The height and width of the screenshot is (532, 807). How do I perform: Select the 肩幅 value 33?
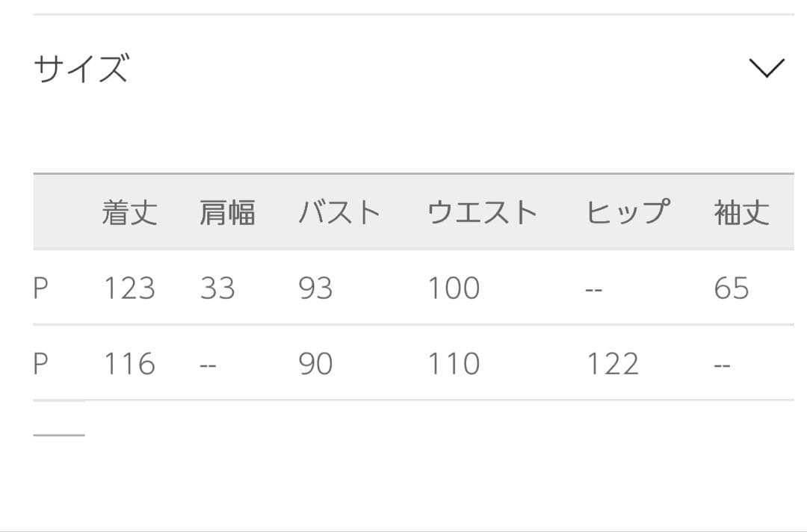click(x=217, y=288)
